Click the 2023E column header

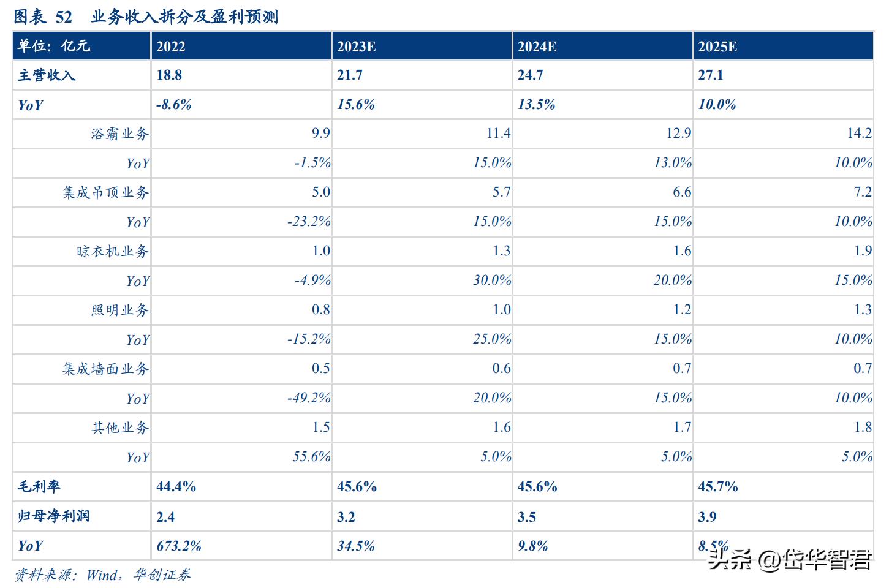[x=357, y=47]
